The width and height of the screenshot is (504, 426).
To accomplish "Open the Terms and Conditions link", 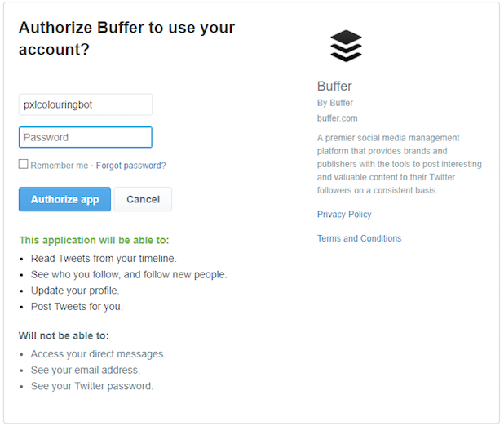I will [359, 238].
